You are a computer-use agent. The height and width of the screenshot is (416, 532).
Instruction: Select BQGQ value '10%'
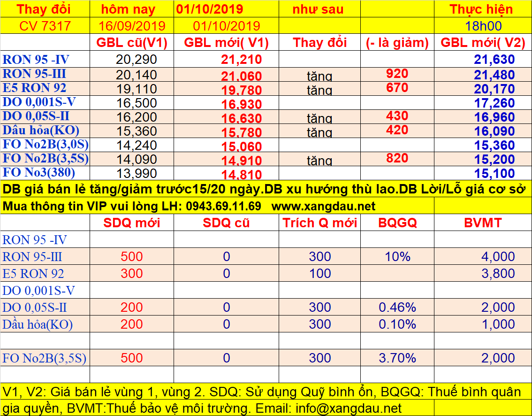click(x=397, y=256)
